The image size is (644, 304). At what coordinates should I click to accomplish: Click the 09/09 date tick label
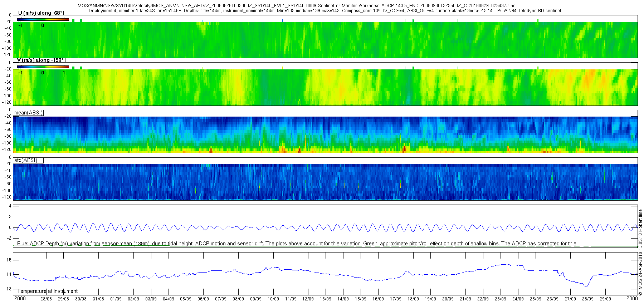coord(256,299)
